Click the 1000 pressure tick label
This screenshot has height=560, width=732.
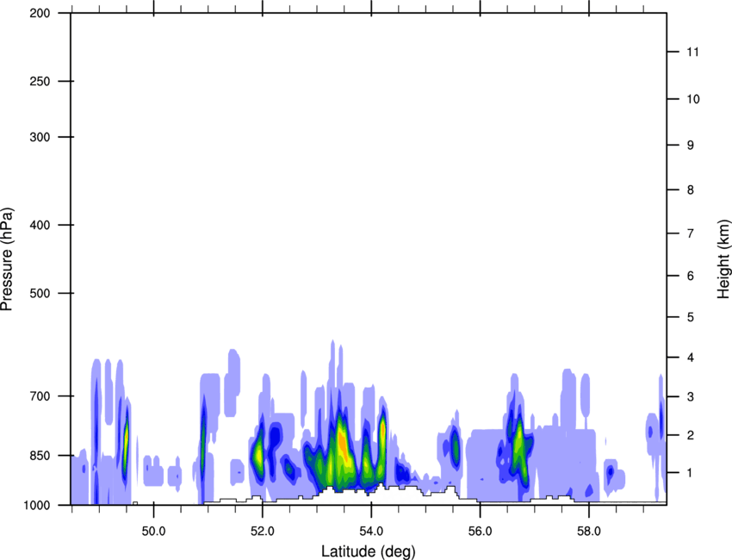coord(36,505)
